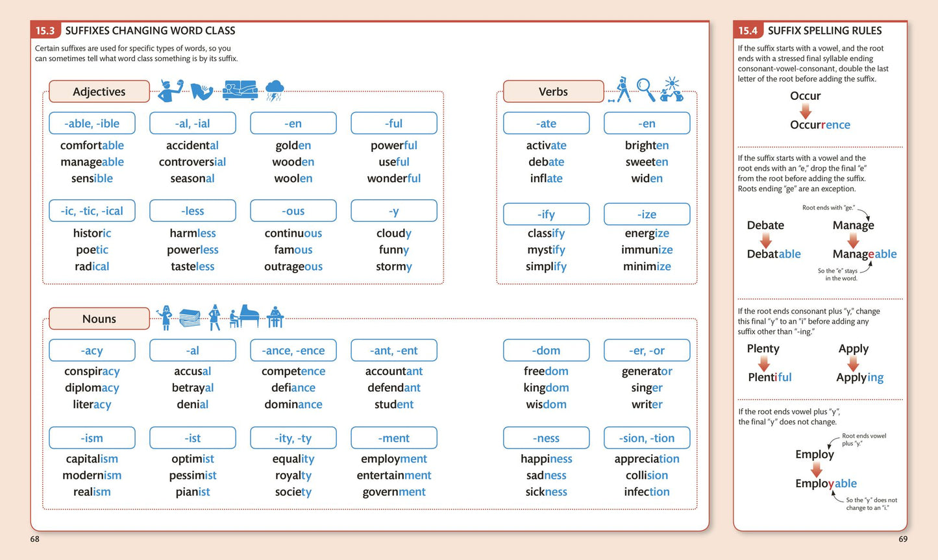Click the word 'controversial'
This screenshot has height=560, width=938.
[x=193, y=162]
